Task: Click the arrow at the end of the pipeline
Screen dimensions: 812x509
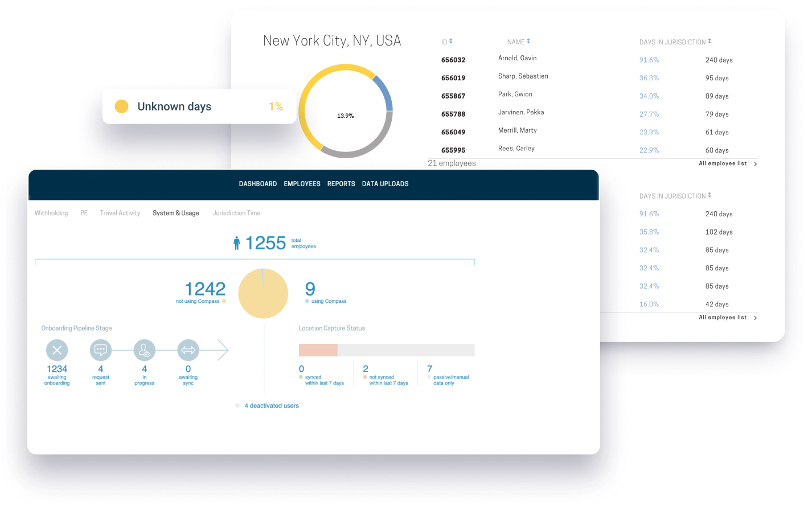Action: 223,350
